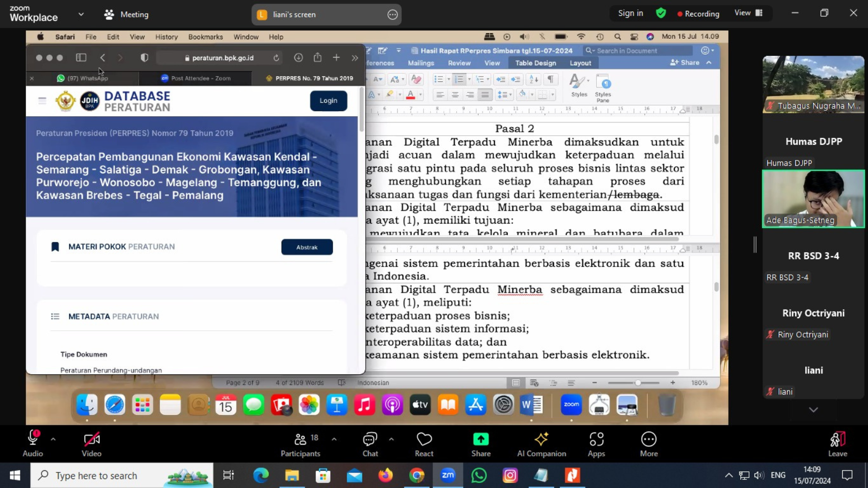Start video in Zoom toolbar

click(91, 443)
